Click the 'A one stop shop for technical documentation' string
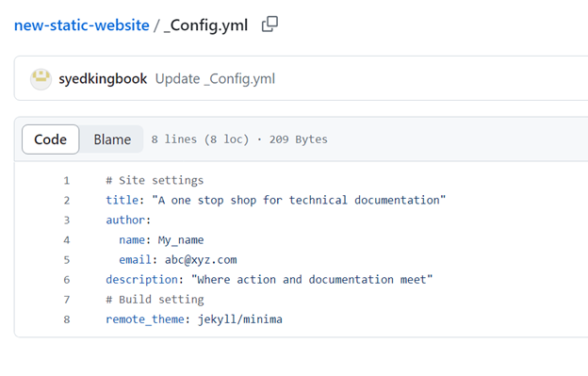Viewport: 588px width, 376px height. point(299,200)
